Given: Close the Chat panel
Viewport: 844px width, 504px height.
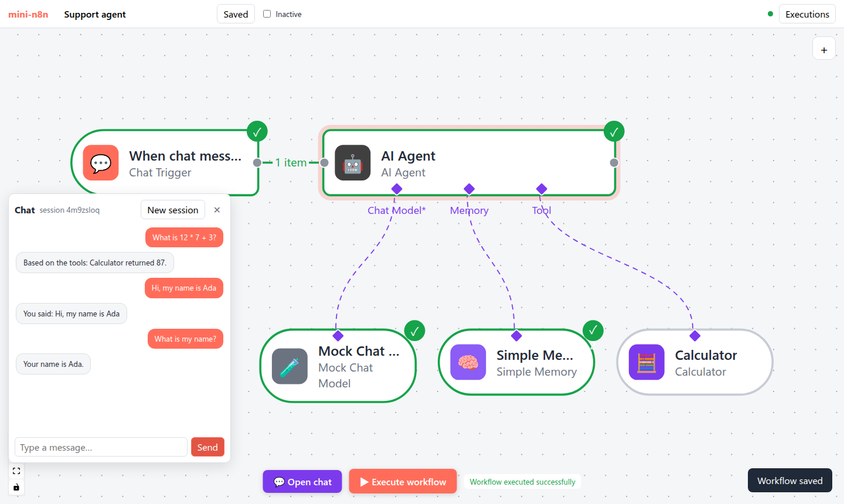Looking at the screenshot, I should (217, 210).
